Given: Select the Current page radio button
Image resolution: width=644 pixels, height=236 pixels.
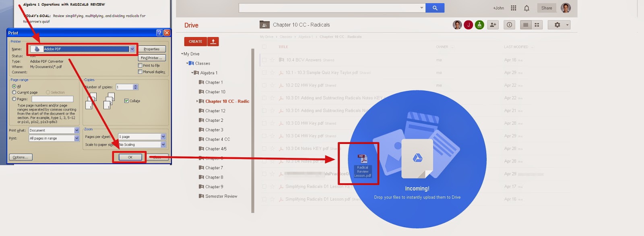Looking at the screenshot, I should pos(14,92).
